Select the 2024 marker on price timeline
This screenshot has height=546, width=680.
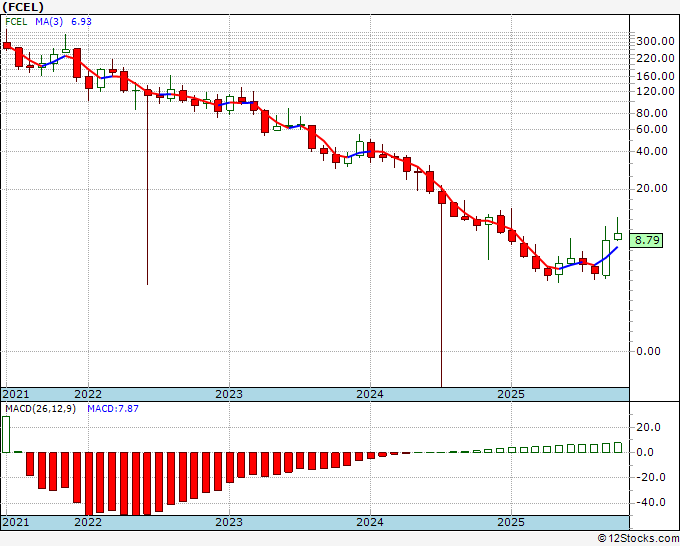coord(370,394)
